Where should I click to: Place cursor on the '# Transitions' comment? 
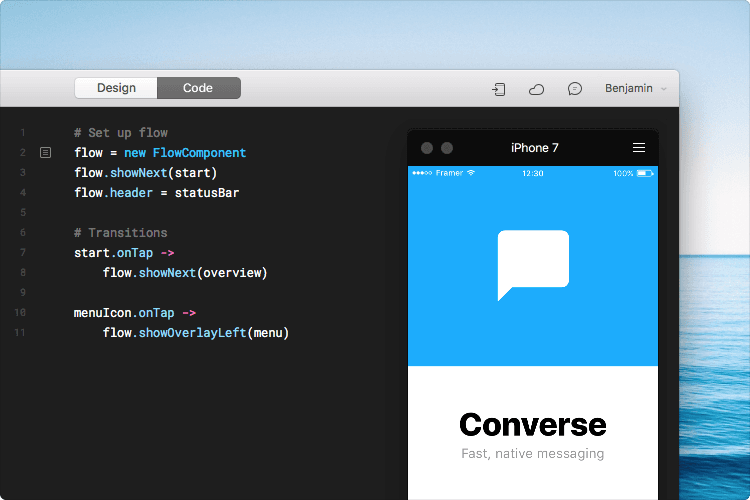pyautogui.click(x=120, y=233)
